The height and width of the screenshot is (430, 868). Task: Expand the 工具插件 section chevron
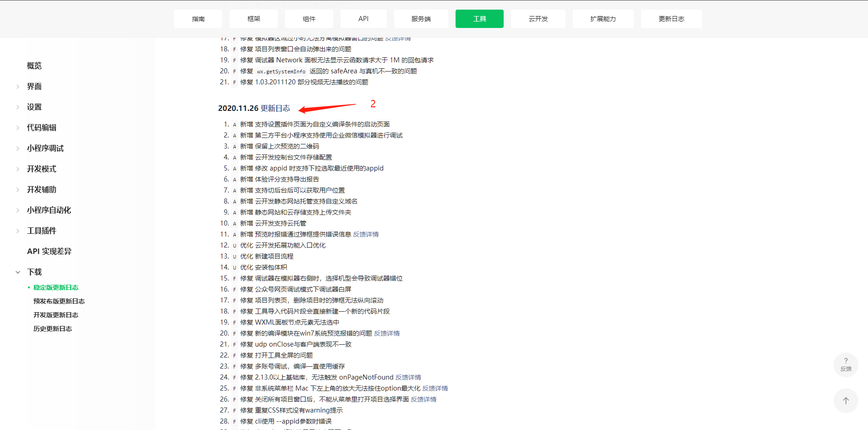click(18, 231)
